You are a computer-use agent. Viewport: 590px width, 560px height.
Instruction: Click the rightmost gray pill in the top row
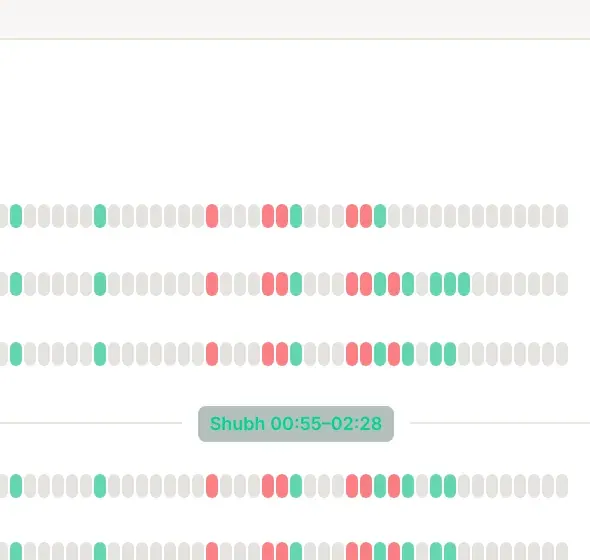click(x=562, y=216)
